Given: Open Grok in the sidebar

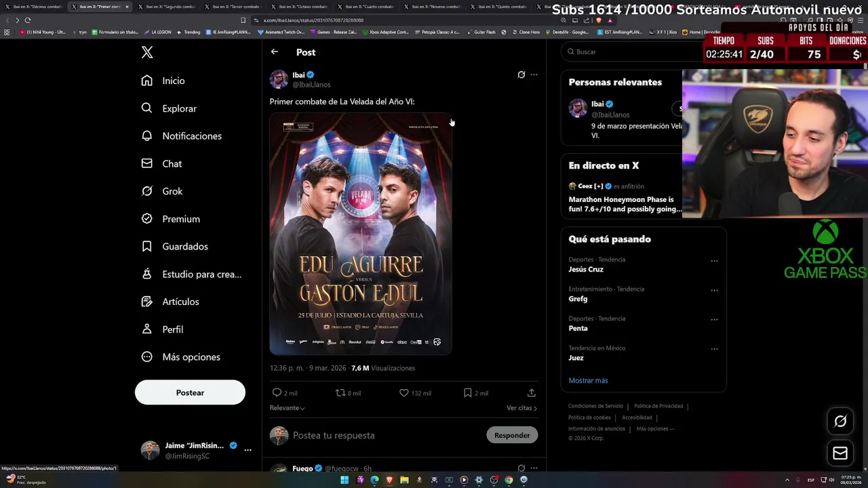Looking at the screenshot, I should point(162,191).
